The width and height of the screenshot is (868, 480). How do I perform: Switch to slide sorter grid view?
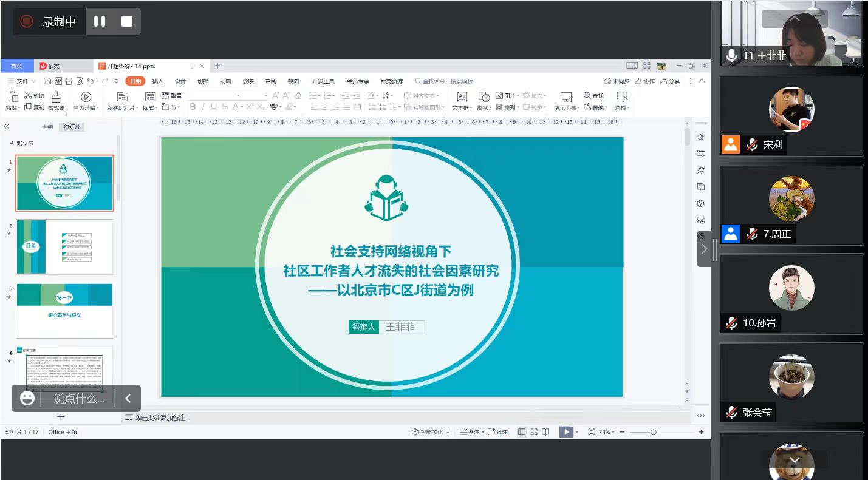coord(534,432)
